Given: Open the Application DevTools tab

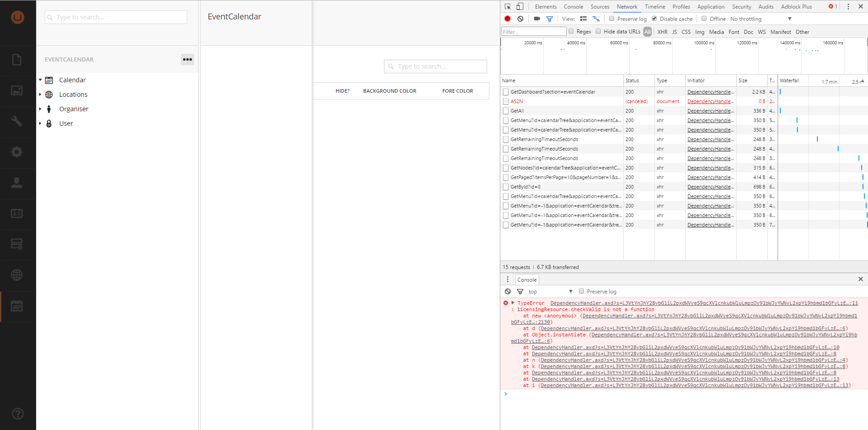Looking at the screenshot, I should [711, 7].
